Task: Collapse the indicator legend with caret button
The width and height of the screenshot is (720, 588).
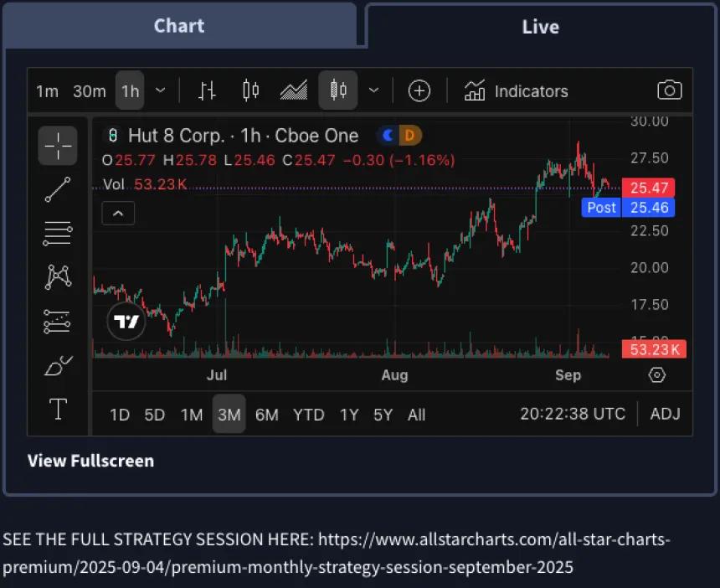Action: 118,213
